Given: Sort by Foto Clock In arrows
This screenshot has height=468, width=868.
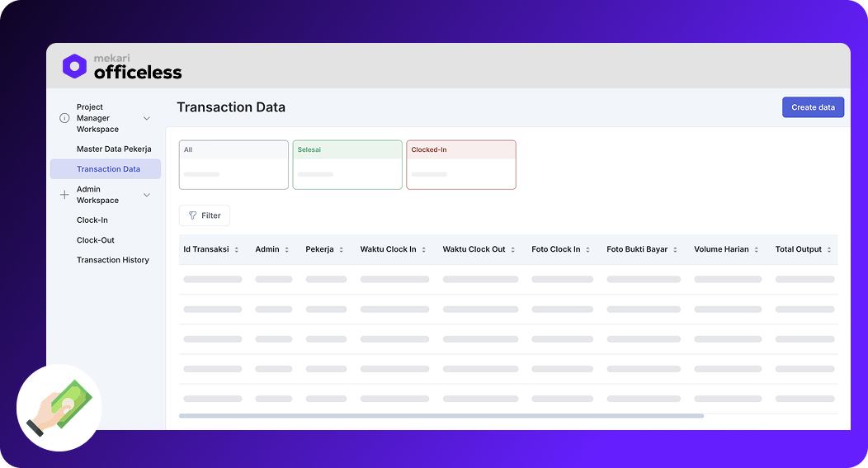Looking at the screenshot, I should pyautogui.click(x=587, y=250).
